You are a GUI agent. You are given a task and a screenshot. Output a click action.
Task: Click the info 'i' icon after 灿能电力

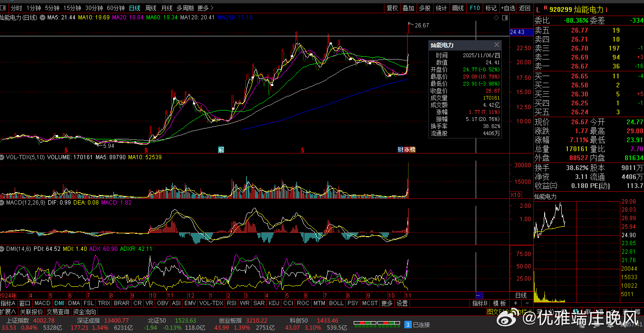pyautogui.click(x=607, y=9)
